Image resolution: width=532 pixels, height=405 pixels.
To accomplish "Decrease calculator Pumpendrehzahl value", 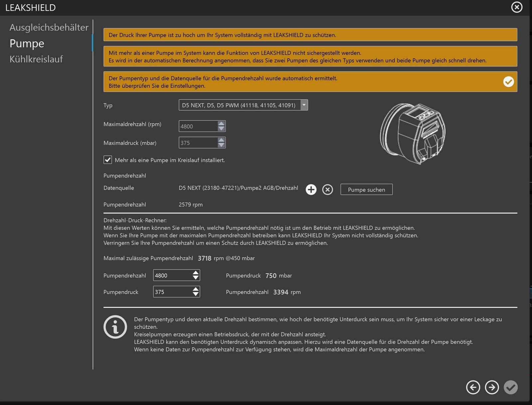I will pyautogui.click(x=196, y=278).
